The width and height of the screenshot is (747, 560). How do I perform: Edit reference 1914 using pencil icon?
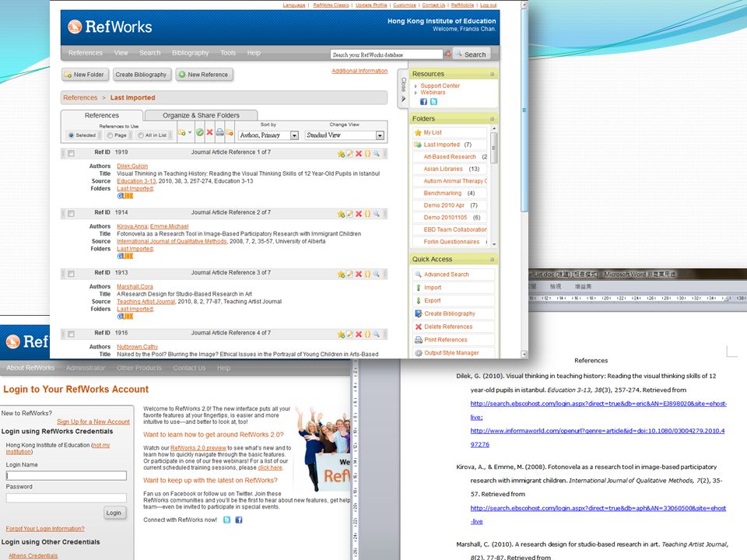coord(349,215)
